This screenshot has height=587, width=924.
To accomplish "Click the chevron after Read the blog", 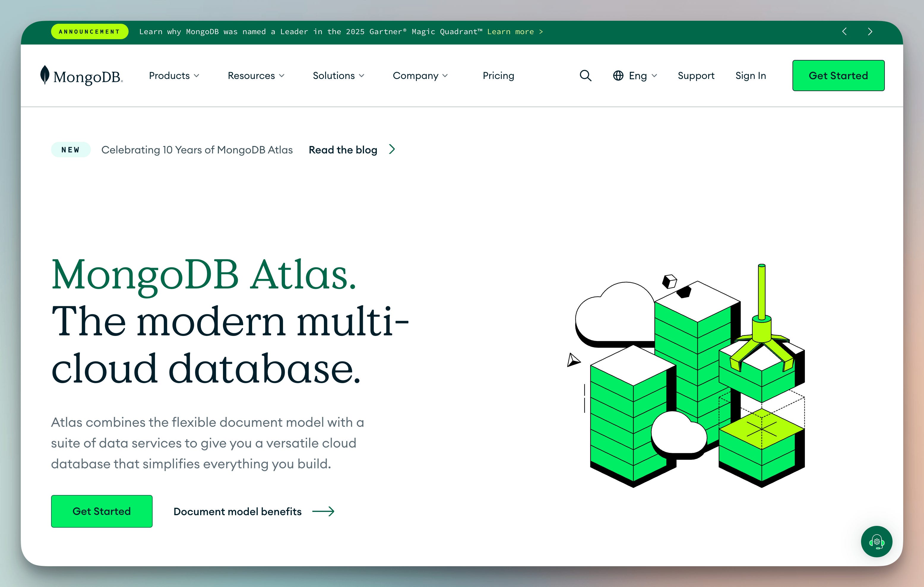I will [x=392, y=149].
